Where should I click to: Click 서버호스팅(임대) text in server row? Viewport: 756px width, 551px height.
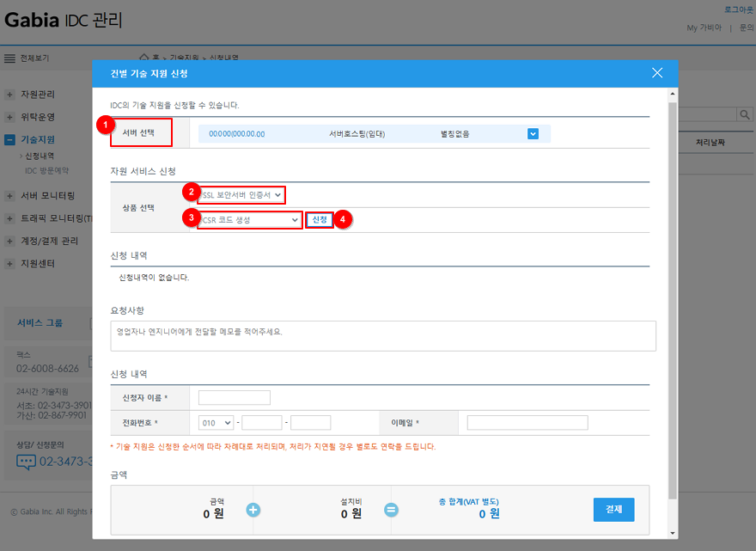(x=357, y=134)
